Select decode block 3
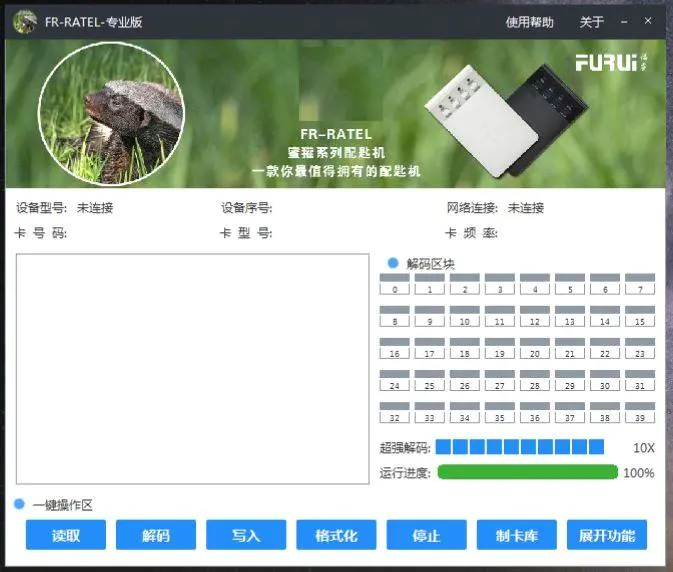This screenshot has height=572, width=673. (500, 284)
